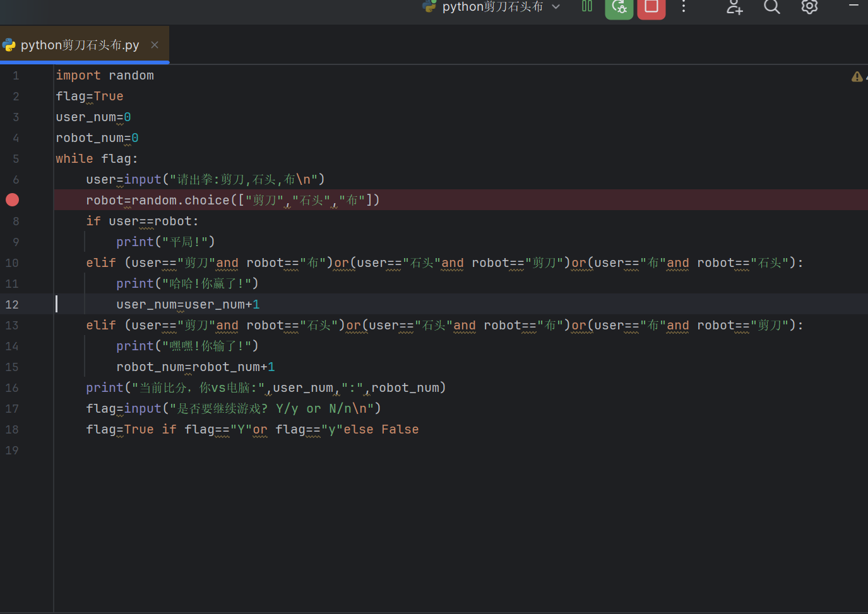Click line number 19 in the gutter
868x614 pixels.
click(x=12, y=450)
